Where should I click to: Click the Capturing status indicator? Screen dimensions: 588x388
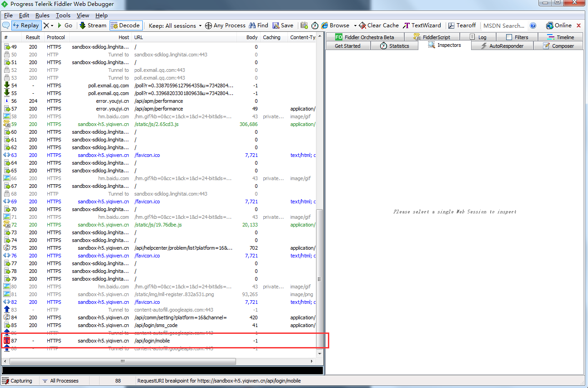pyautogui.click(x=18, y=381)
